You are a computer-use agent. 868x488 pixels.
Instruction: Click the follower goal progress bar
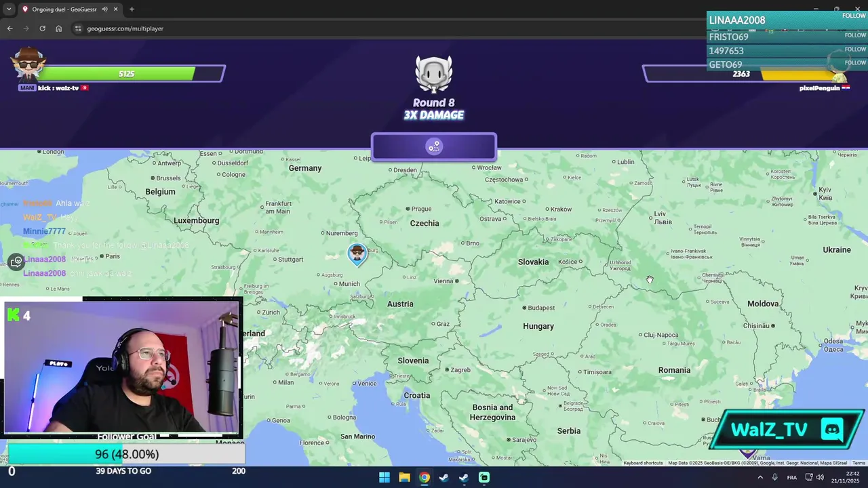pyautogui.click(x=126, y=454)
